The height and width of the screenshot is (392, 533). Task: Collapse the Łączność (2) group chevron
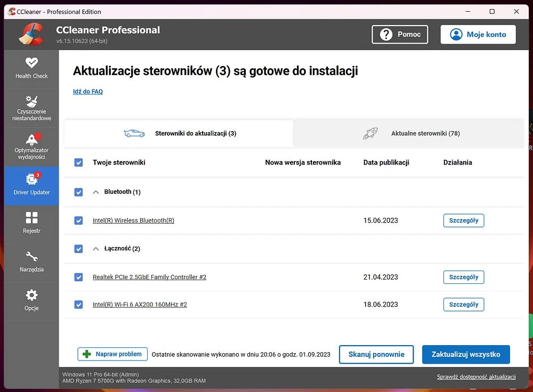click(96, 249)
